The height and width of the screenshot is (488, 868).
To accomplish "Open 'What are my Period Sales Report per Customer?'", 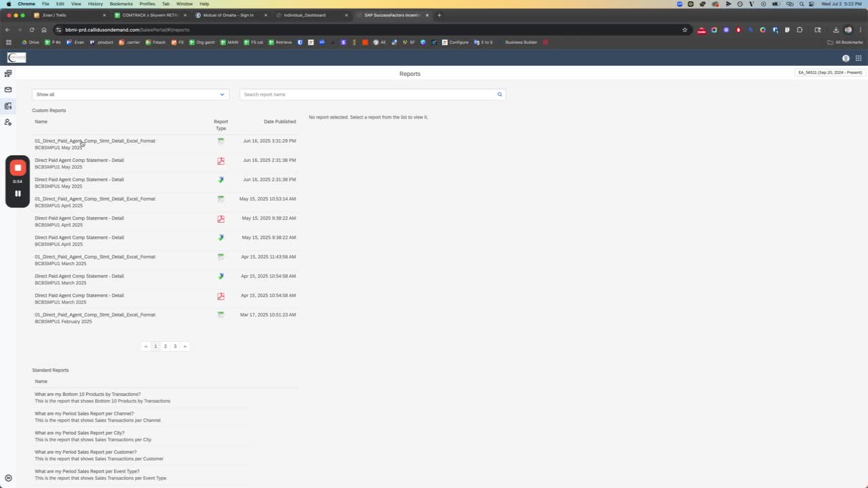I will pyautogui.click(x=85, y=452).
